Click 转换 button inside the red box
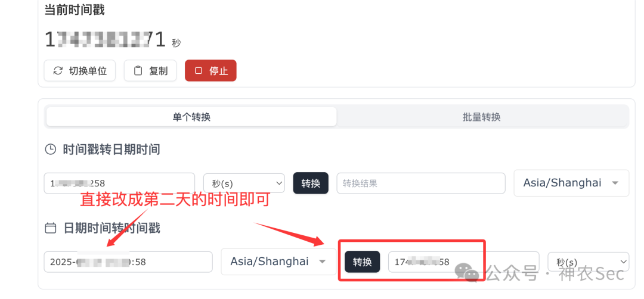The height and width of the screenshot is (299, 644). (363, 261)
